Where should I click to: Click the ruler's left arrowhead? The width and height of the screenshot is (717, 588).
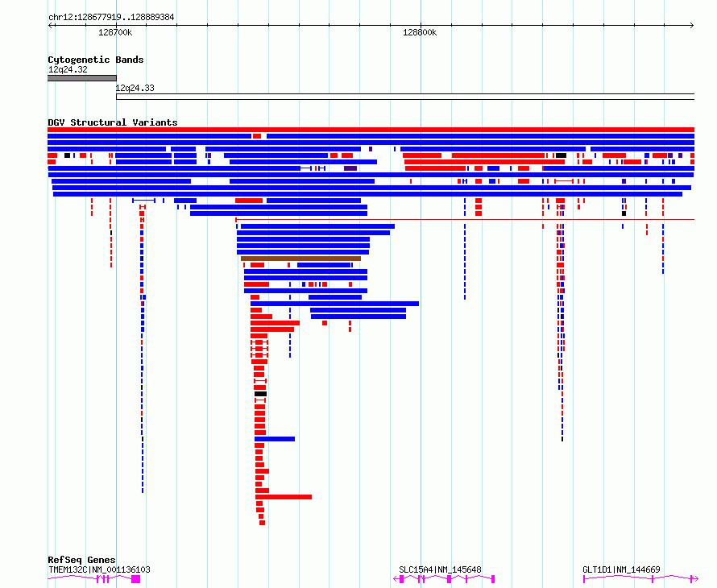click(x=50, y=25)
